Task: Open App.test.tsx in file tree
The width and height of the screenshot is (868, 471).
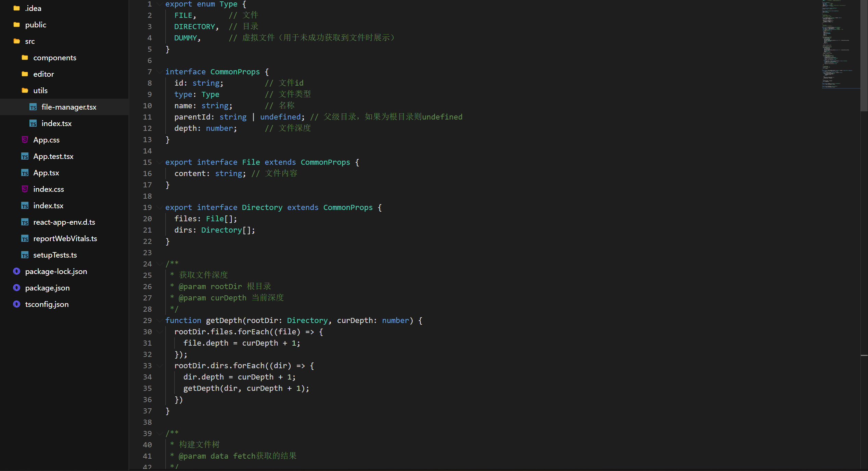Action: point(53,156)
